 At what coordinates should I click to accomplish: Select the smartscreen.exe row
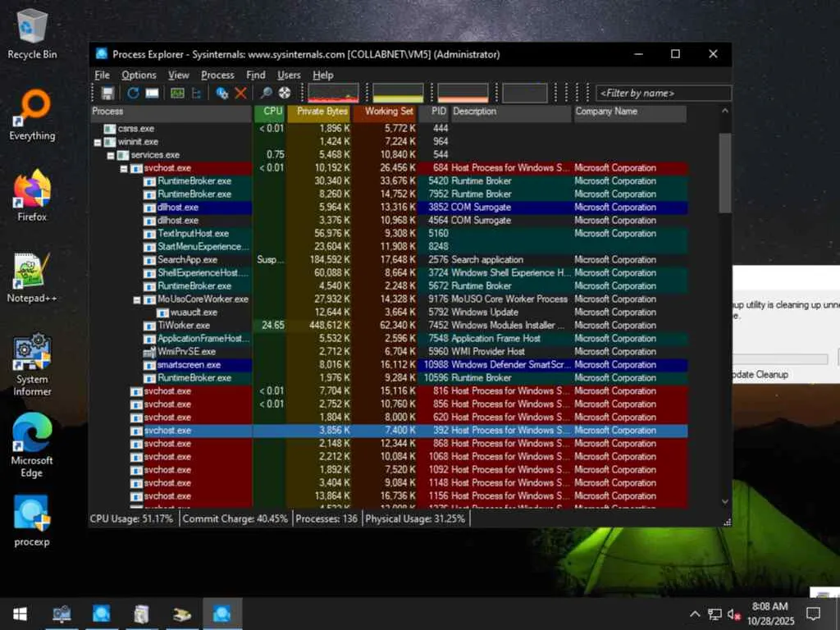tap(389, 365)
